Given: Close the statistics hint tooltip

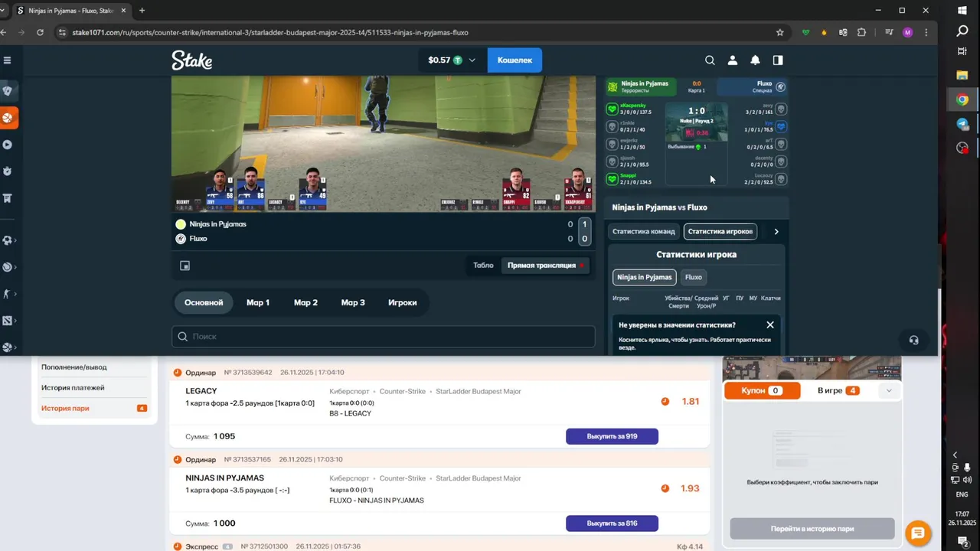Looking at the screenshot, I should (770, 325).
